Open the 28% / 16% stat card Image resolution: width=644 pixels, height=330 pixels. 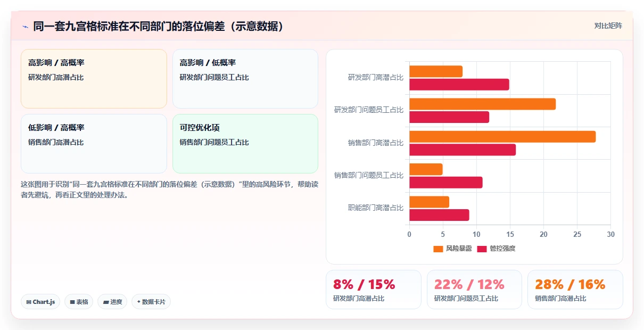(575, 289)
